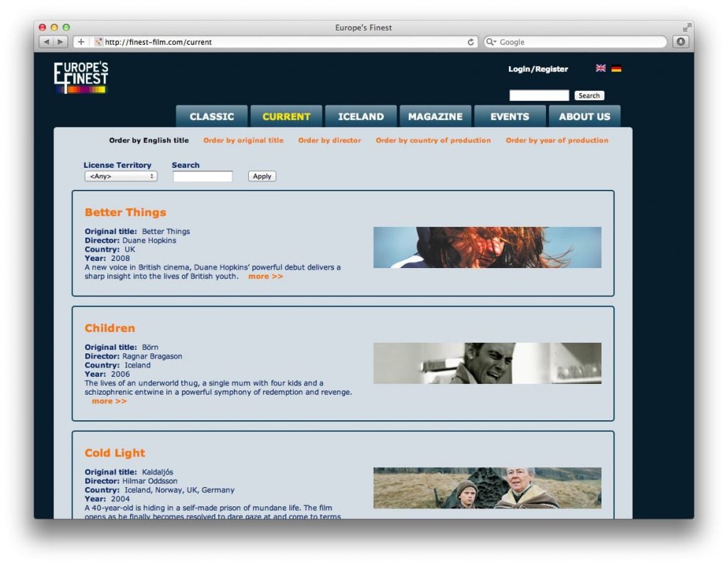
Task: Click the year 2006 for Children
Action: (x=120, y=374)
